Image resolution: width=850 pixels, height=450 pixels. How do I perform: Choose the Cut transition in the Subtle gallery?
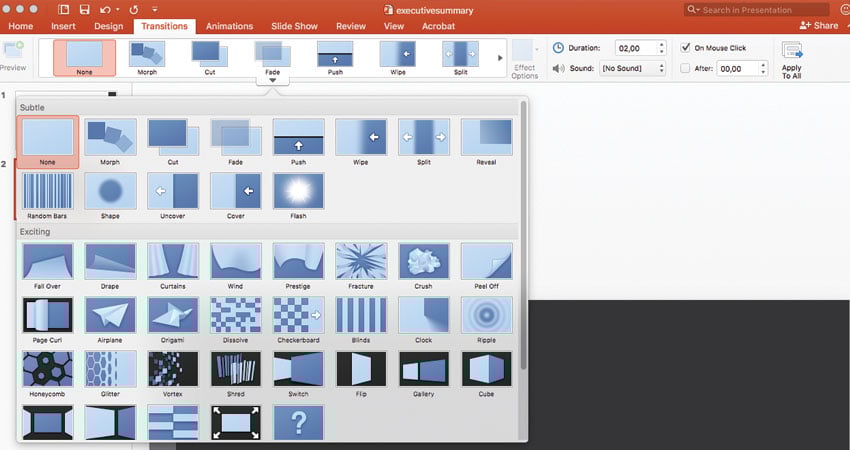(x=173, y=142)
